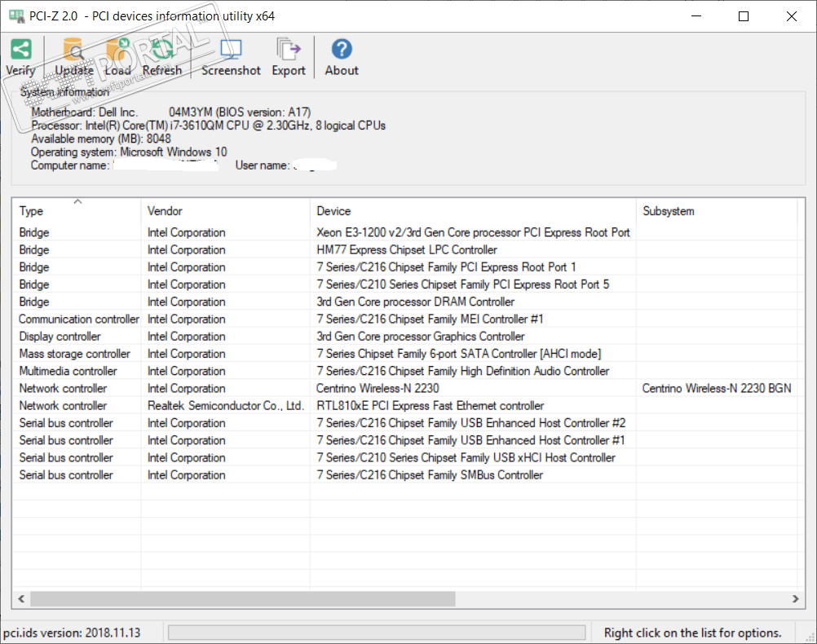Click the PCI-Z app icon in title bar

16,16
